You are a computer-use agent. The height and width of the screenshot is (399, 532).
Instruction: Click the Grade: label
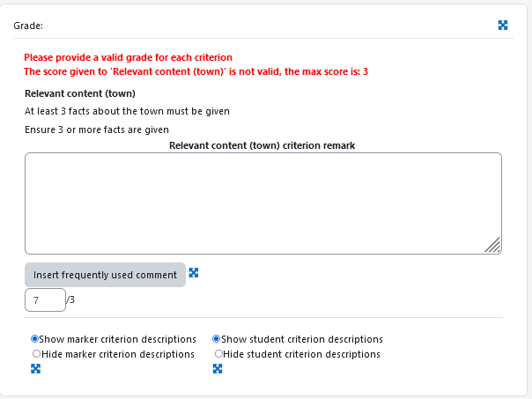point(28,26)
